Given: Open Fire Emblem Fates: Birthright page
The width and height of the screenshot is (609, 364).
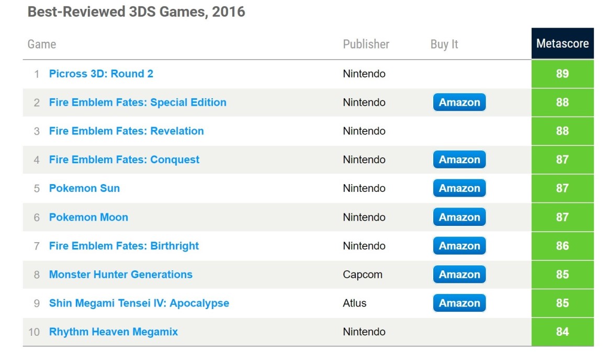Looking at the screenshot, I should tap(124, 246).
